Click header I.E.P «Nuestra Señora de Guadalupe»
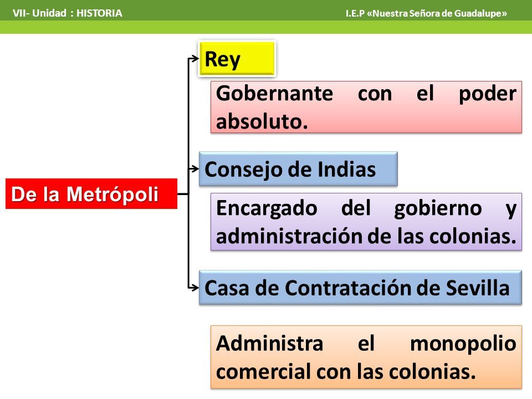Image resolution: width=532 pixels, height=399 pixels. click(426, 13)
